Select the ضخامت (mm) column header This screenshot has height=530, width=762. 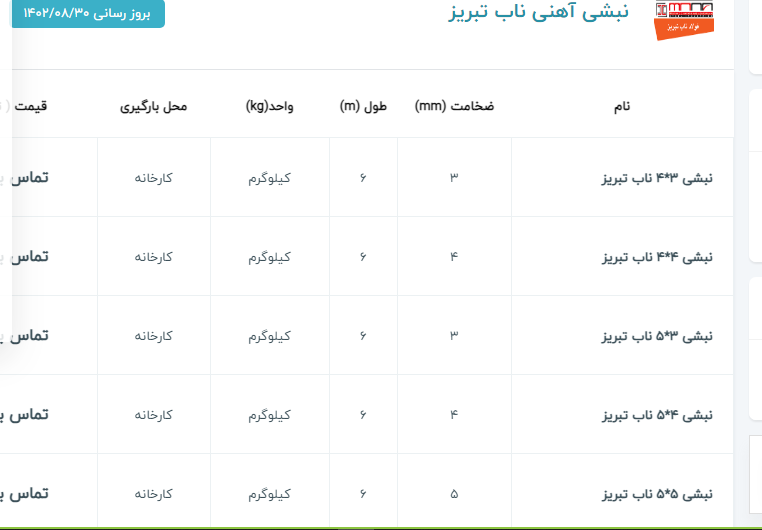coord(454,105)
